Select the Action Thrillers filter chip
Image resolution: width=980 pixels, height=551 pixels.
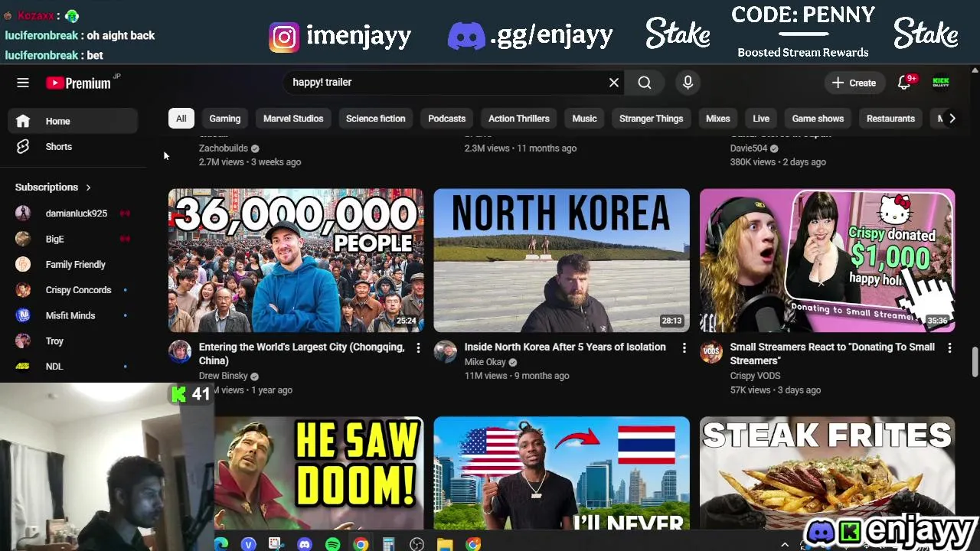tap(519, 119)
